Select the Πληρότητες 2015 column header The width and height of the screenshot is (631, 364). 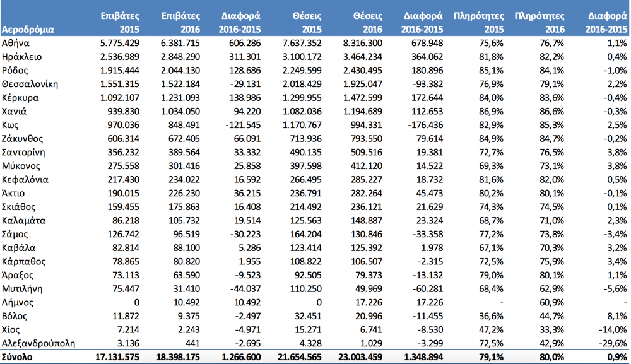(x=478, y=23)
